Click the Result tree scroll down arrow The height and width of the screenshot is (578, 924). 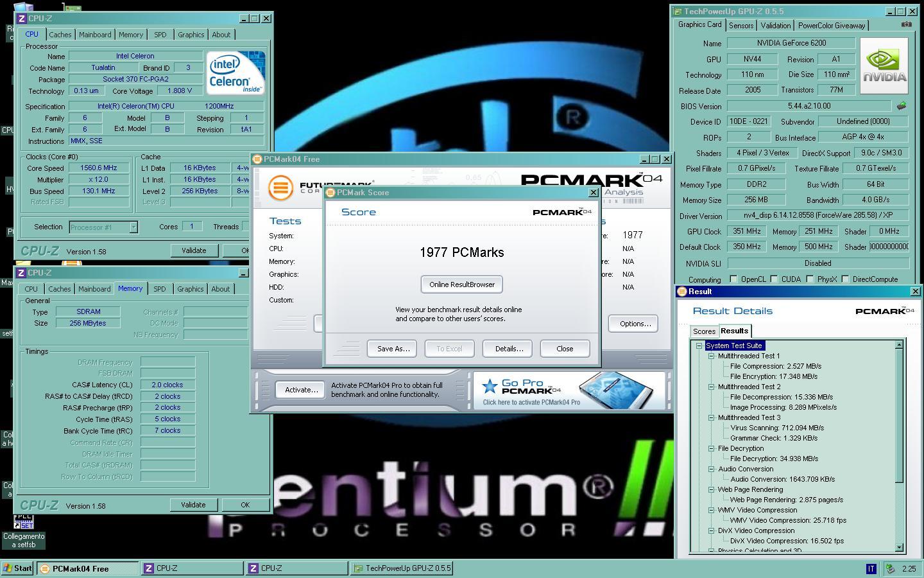(x=898, y=547)
